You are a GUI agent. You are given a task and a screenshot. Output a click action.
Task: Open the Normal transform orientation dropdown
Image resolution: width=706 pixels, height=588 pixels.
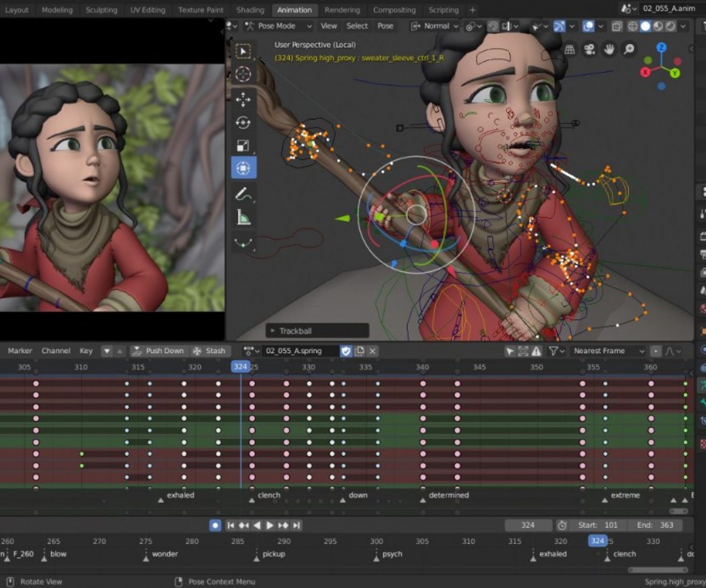(435, 26)
